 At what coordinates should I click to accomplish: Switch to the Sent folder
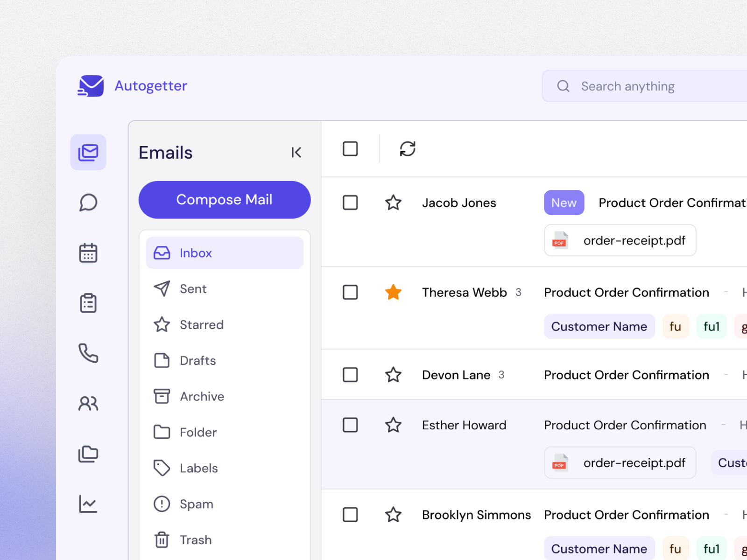(x=193, y=288)
